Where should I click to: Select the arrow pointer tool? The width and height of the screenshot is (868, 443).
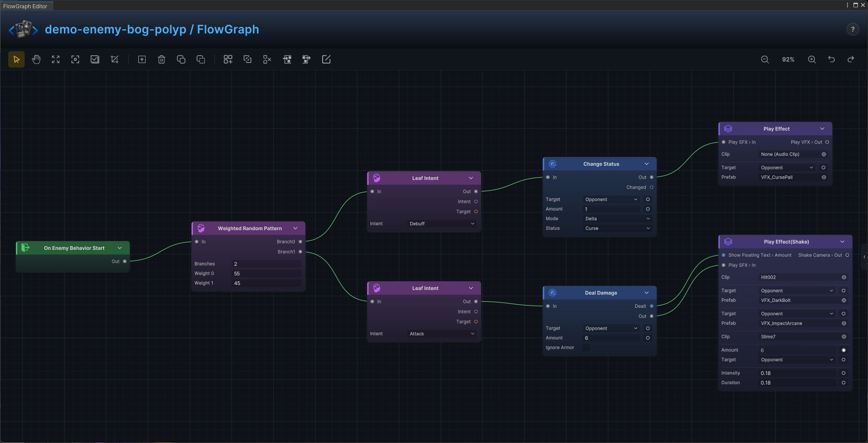[x=16, y=59]
